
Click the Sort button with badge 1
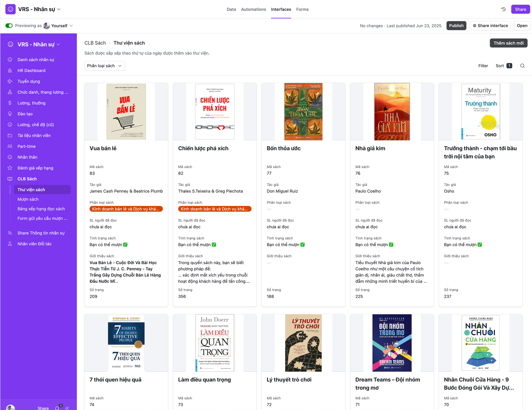504,66
